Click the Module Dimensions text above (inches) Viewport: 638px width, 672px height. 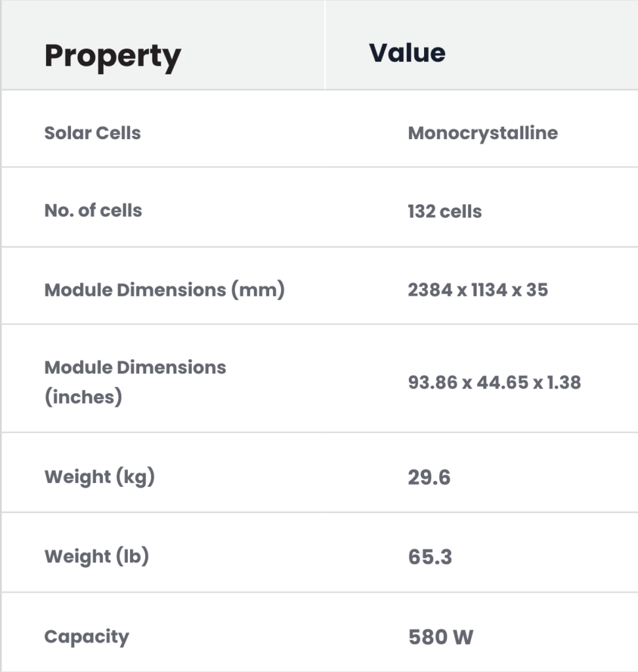point(135,367)
